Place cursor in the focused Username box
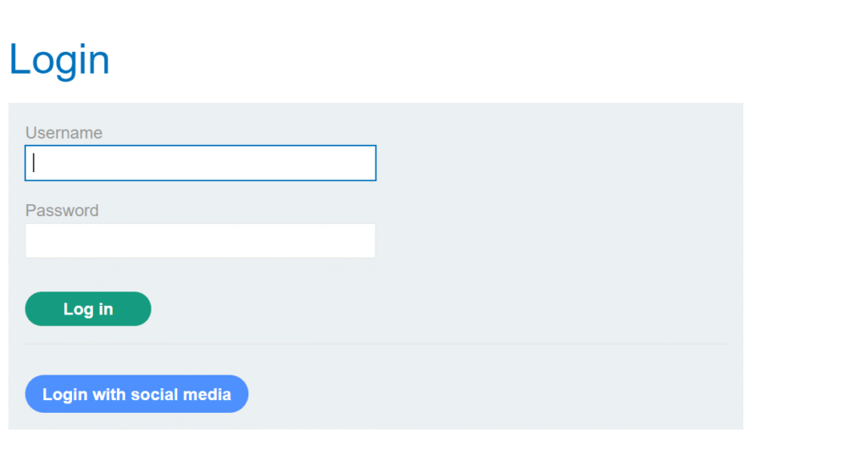868x461 pixels. coord(200,163)
